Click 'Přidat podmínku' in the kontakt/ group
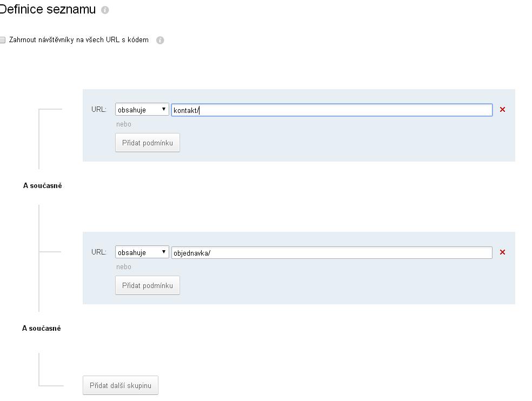This screenshot has height=401, width=532. 148,143
